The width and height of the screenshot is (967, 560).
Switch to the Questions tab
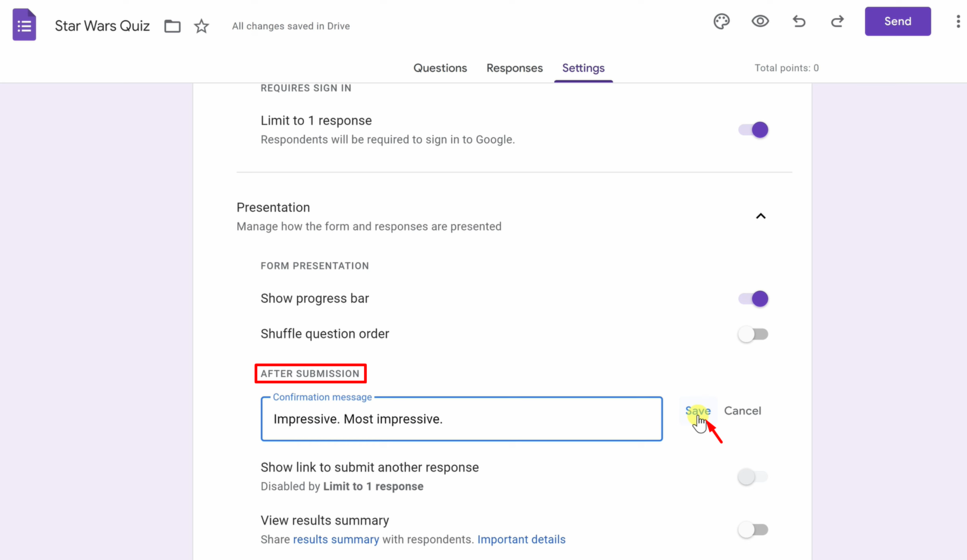440,68
